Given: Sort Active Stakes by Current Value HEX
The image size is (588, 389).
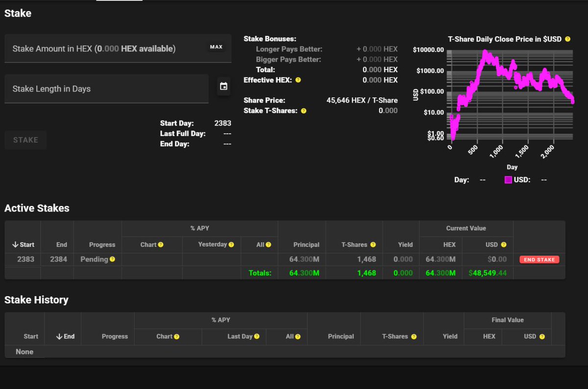Looking at the screenshot, I should click(449, 244).
